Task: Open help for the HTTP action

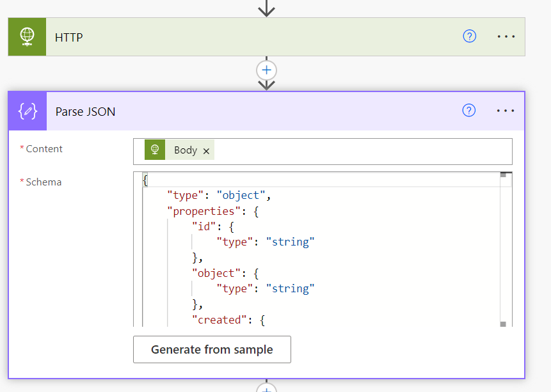Action: coord(469,36)
